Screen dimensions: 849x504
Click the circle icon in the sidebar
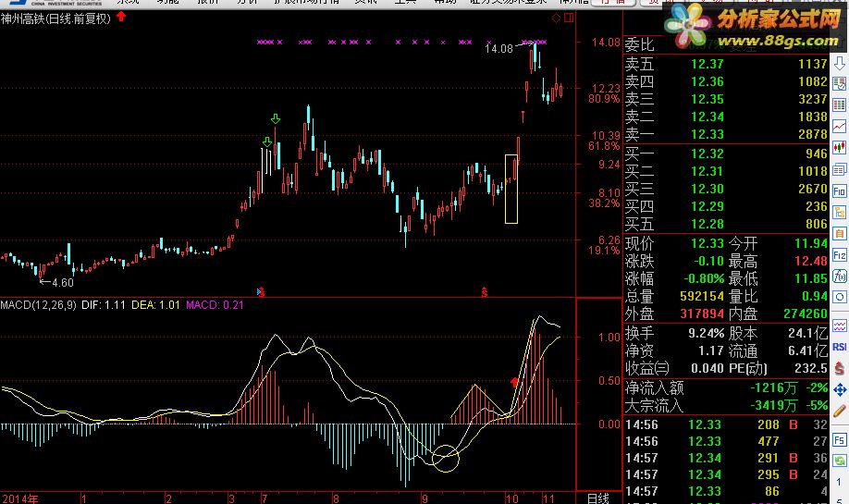coord(839,297)
